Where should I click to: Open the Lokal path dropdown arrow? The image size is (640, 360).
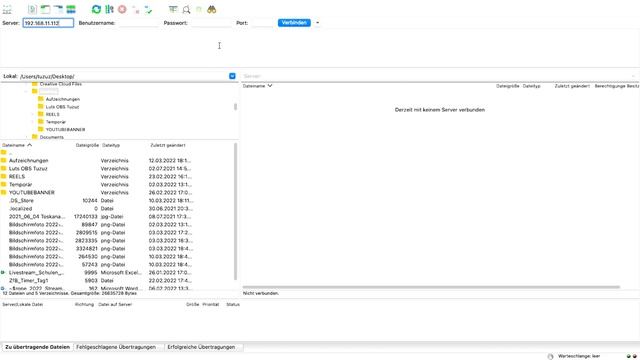[x=232, y=76]
